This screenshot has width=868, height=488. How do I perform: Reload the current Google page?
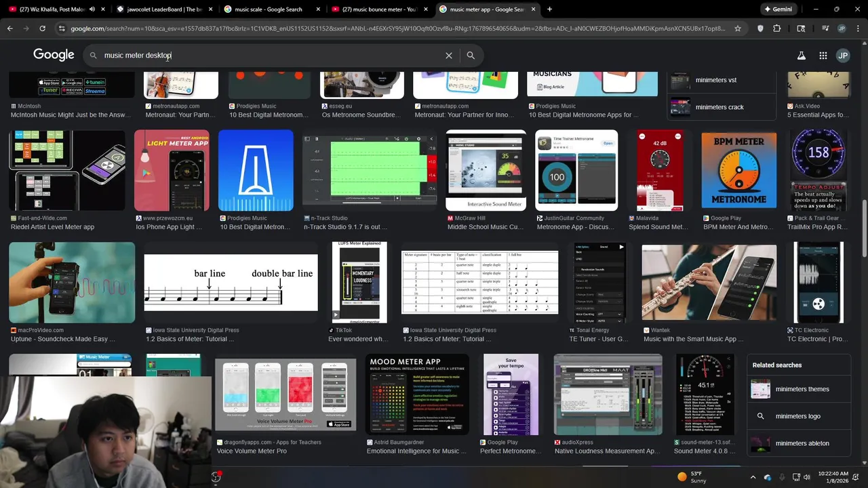tap(42, 28)
